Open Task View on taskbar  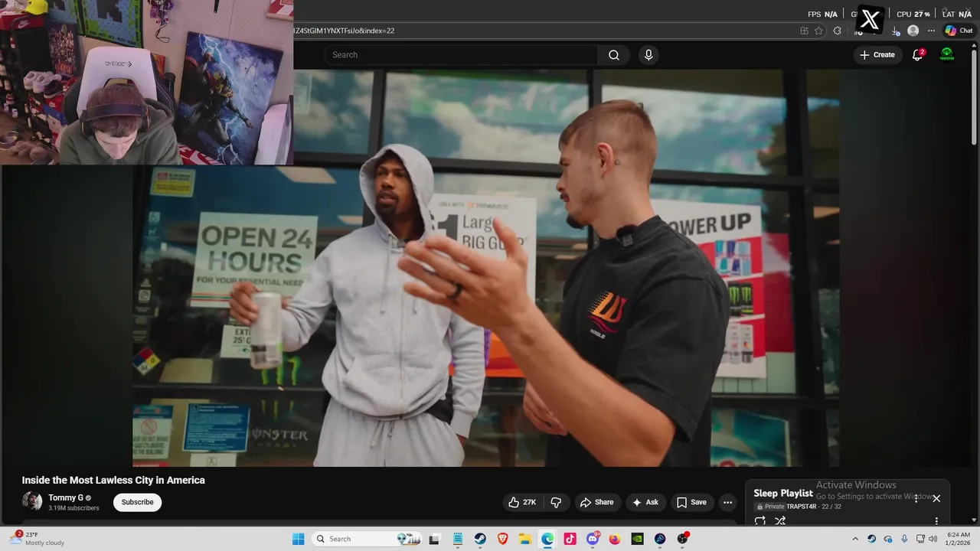click(435, 539)
